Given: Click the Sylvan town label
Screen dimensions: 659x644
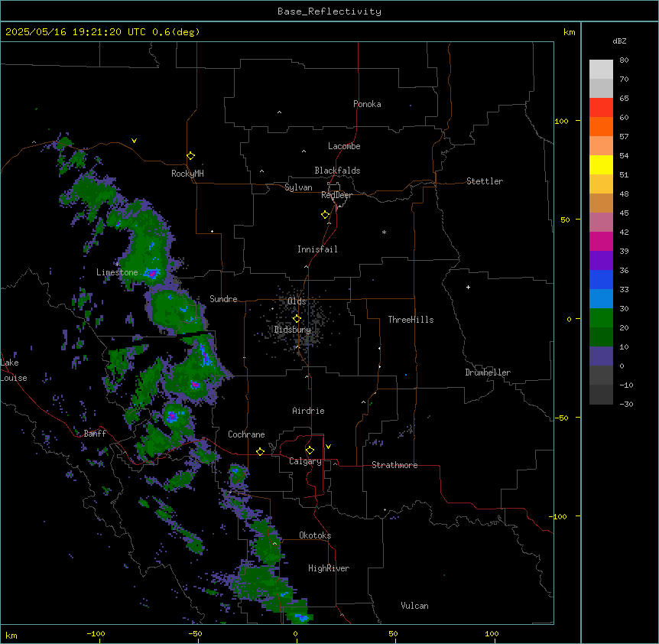Looking at the screenshot, I should [298, 187].
